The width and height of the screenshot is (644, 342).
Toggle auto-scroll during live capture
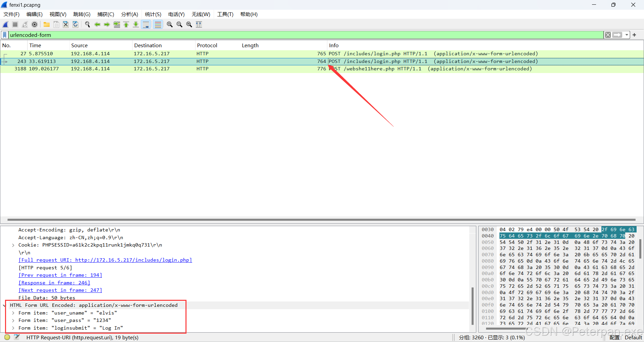(146, 24)
